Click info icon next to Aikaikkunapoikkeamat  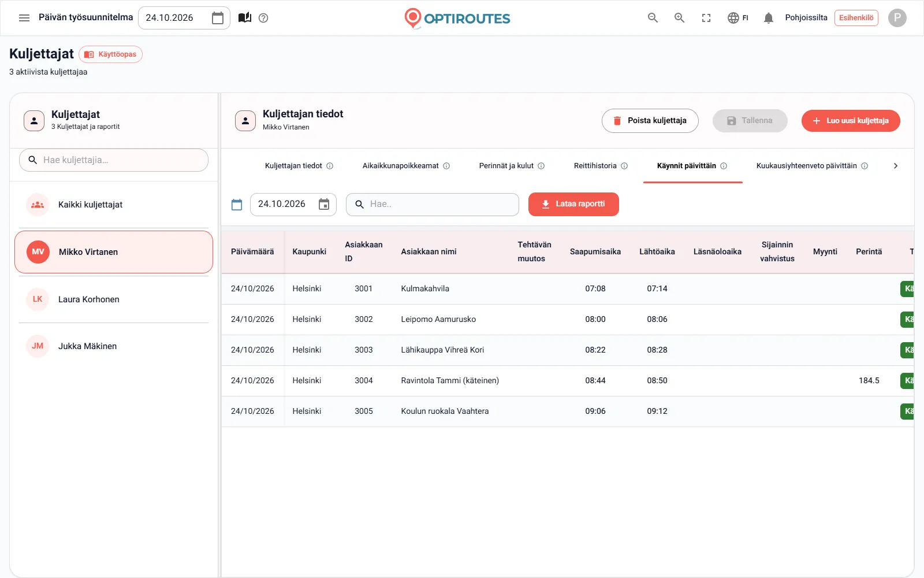(x=446, y=166)
